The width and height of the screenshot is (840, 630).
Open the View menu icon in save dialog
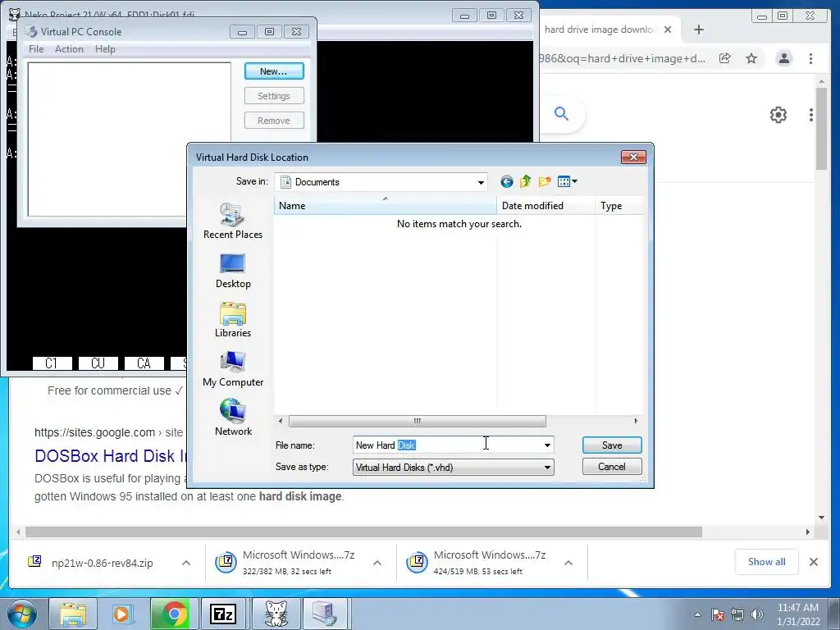click(x=568, y=181)
